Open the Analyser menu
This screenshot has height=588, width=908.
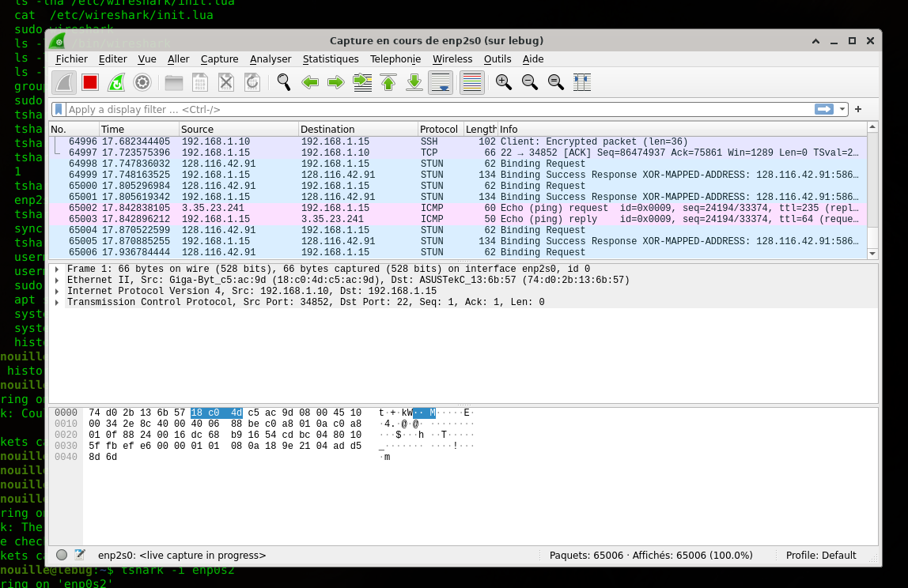click(271, 59)
